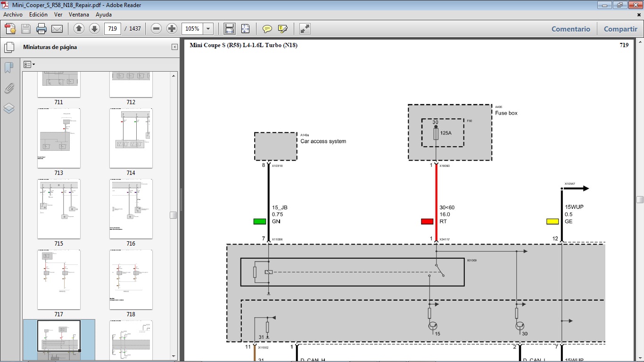Click the "30<60" wire label
The width and height of the screenshot is (644, 362).
(447, 207)
